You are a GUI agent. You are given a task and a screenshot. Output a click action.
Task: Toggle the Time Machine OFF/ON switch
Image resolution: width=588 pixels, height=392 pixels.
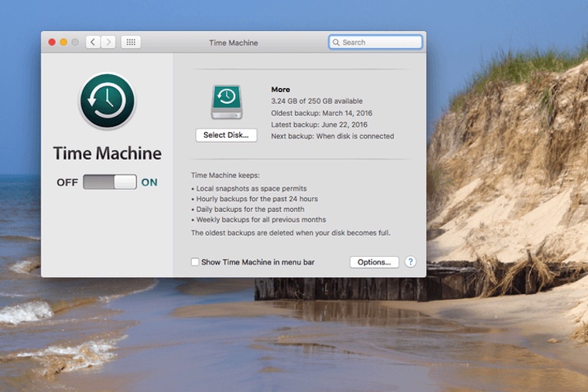110,182
